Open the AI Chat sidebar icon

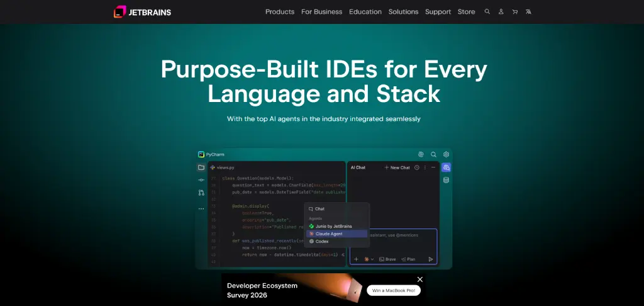pyautogui.click(x=446, y=167)
